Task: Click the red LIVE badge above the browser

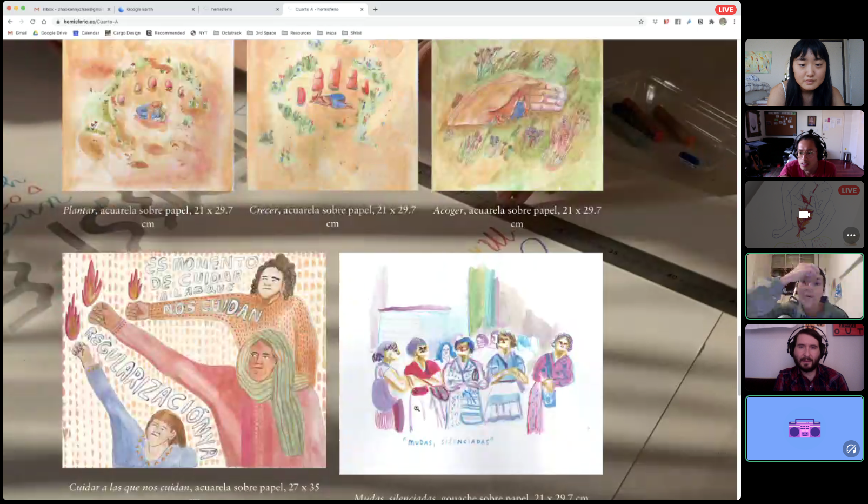Action: pyautogui.click(x=725, y=10)
